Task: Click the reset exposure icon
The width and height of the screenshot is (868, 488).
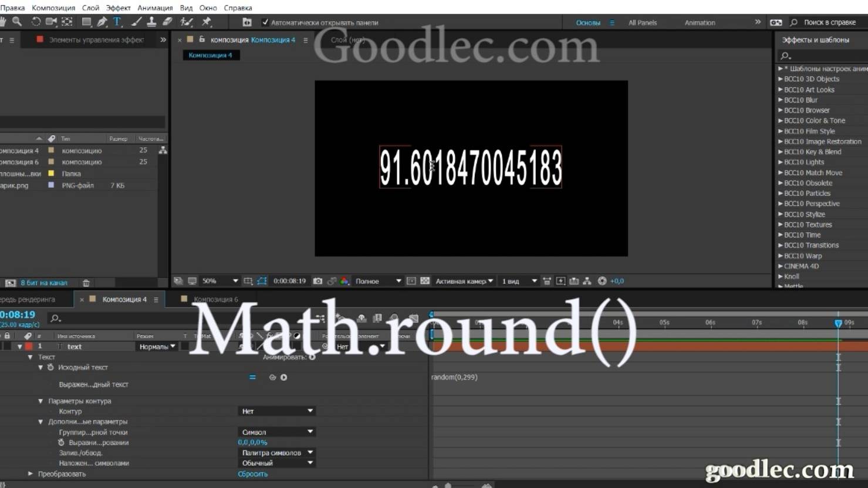Action: [x=602, y=281]
